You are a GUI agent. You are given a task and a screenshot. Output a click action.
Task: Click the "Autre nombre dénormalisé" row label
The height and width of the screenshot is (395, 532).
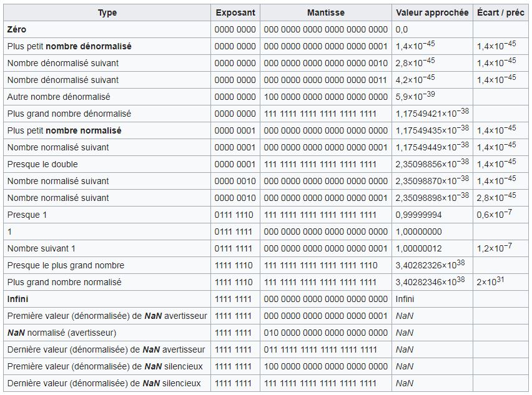point(59,97)
